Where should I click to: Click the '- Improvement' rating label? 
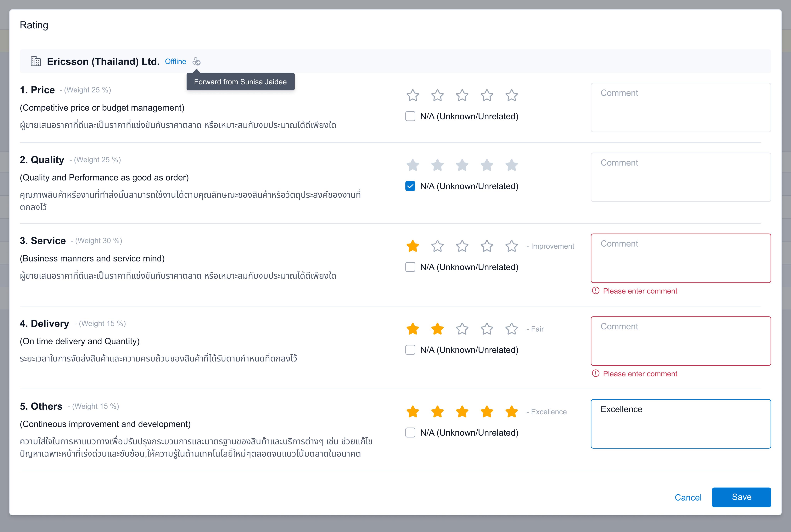(550, 246)
